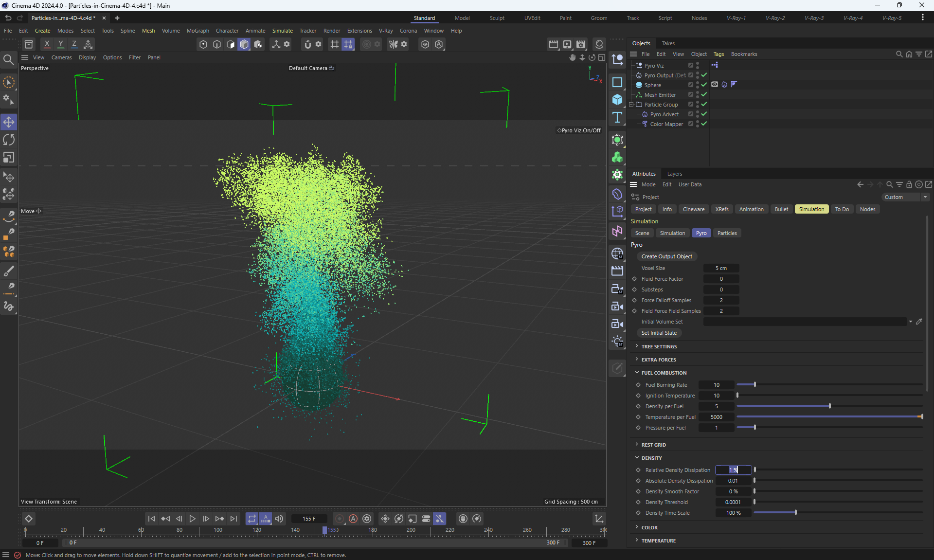Select the Rotate tool

(9, 140)
